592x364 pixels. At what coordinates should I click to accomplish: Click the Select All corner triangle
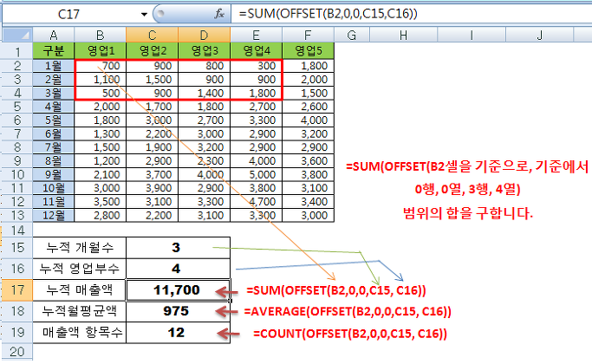(x=17, y=36)
